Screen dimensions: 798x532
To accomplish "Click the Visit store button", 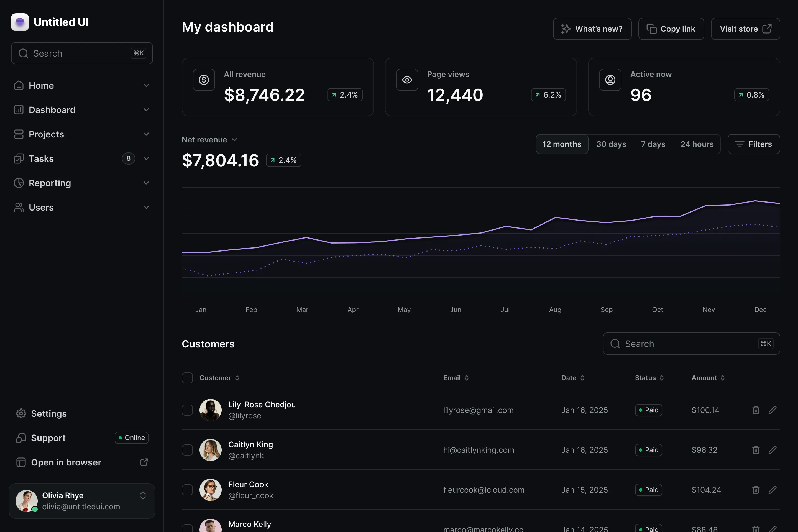I will (x=745, y=29).
